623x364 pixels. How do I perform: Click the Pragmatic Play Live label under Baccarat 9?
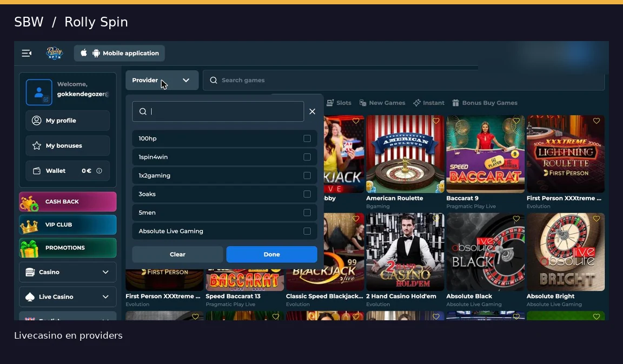[x=471, y=206]
